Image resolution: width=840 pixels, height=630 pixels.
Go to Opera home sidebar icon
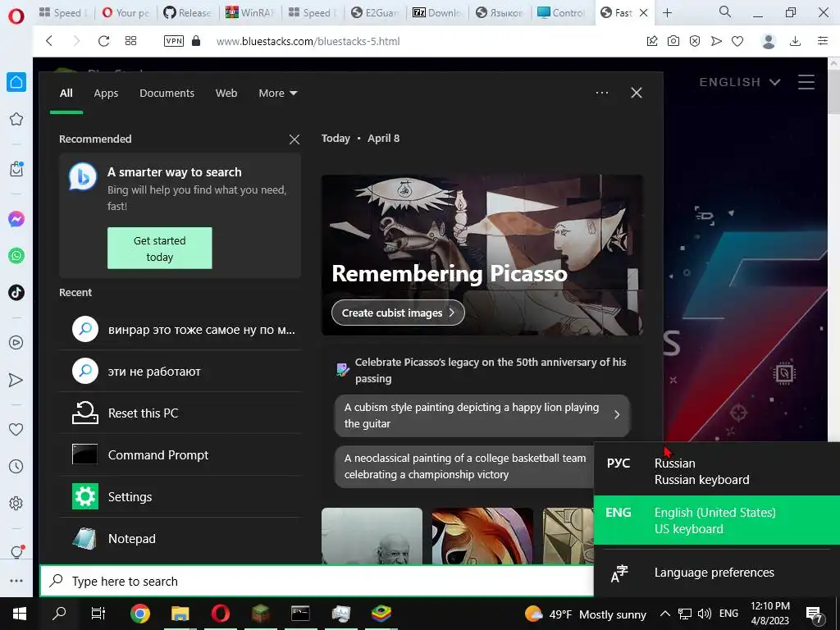[16, 82]
